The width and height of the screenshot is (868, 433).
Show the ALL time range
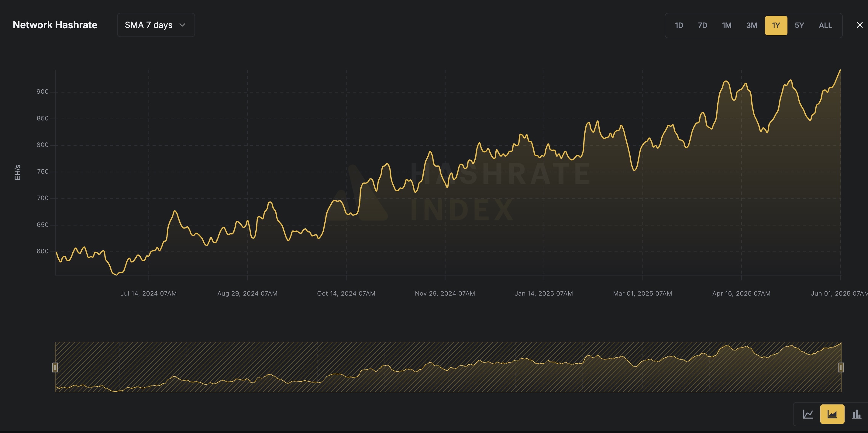pos(825,26)
